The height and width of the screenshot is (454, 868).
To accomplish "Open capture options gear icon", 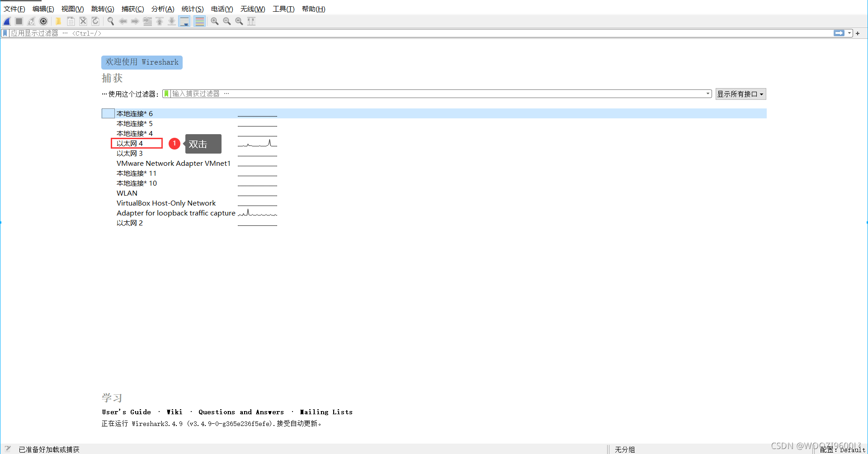I will coord(43,21).
